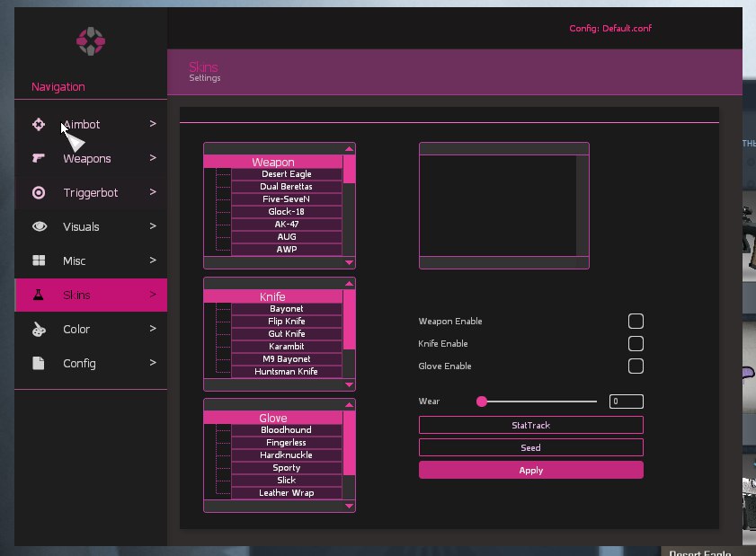Select Desert Eagle in Weapon list
Screen dimensions: 756x556
[x=287, y=174]
